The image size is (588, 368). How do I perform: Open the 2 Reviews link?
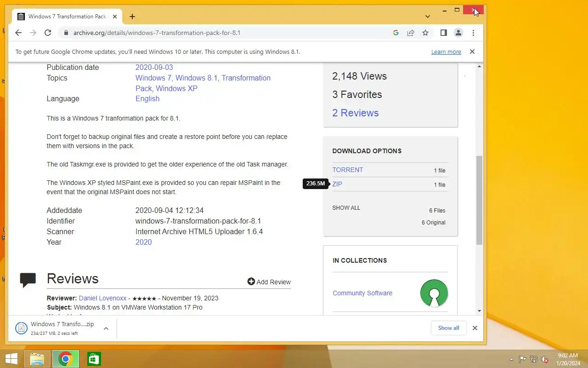[x=356, y=113]
